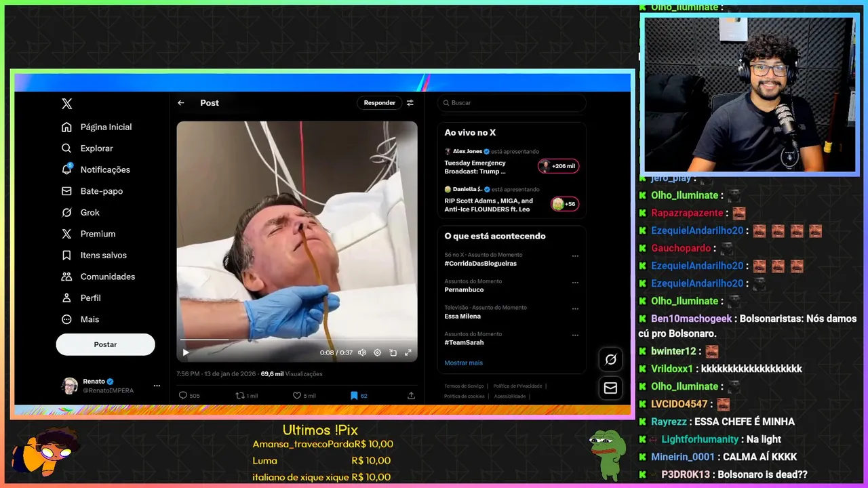Open the Comunidades people icon
868x488 pixels.
pos(66,277)
